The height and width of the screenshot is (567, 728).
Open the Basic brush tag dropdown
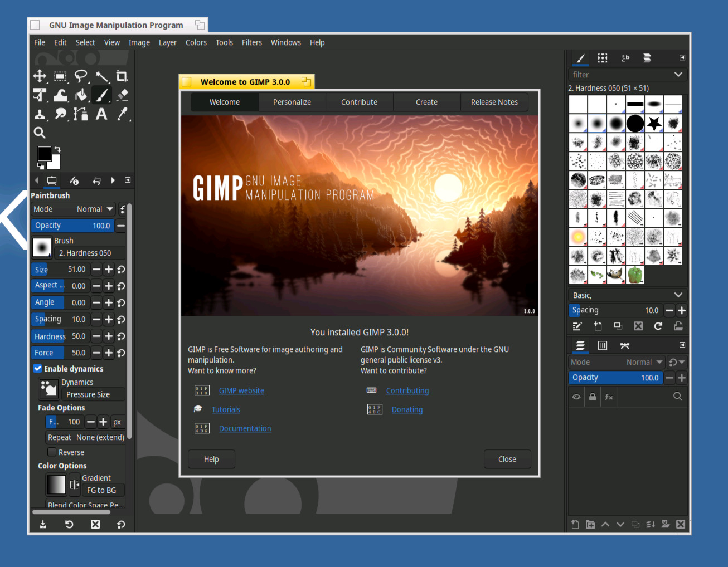pos(678,295)
